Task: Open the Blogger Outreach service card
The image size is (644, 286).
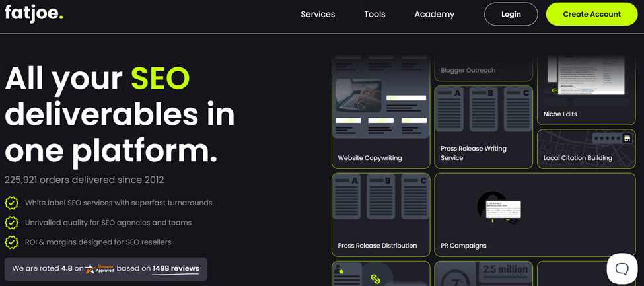Action: point(483,69)
